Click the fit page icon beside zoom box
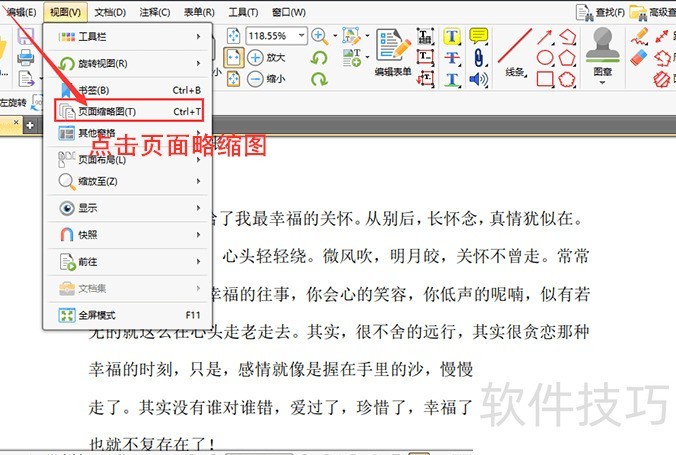 click(233, 36)
